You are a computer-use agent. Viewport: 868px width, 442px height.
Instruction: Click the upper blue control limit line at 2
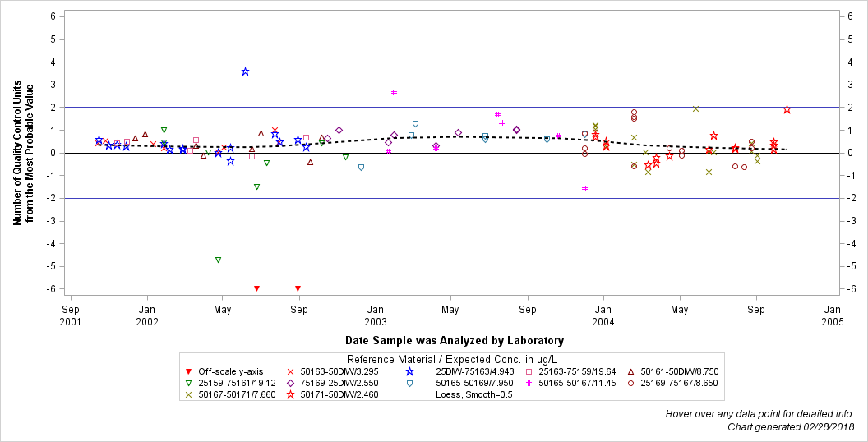click(x=452, y=108)
